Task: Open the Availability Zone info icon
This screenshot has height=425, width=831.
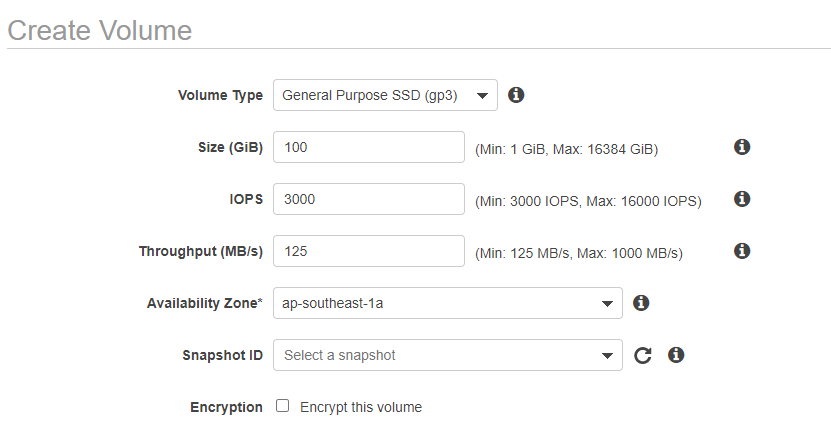Action: pyautogui.click(x=641, y=303)
